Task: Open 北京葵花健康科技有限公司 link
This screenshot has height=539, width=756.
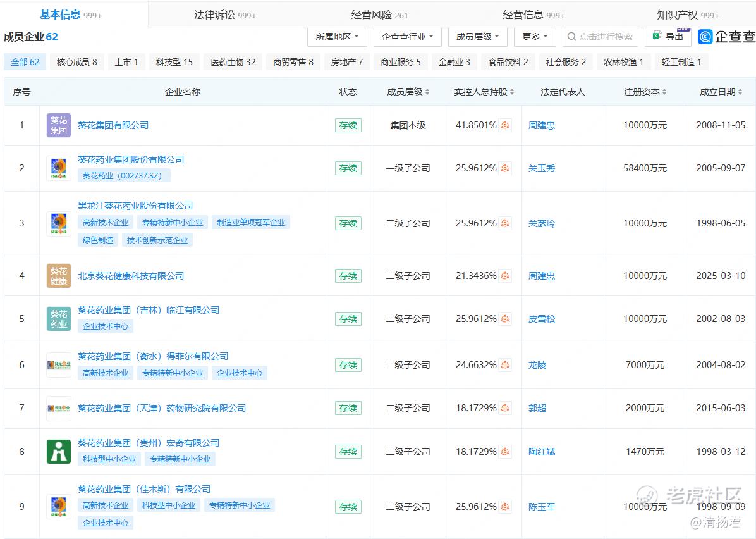Action: coord(131,276)
